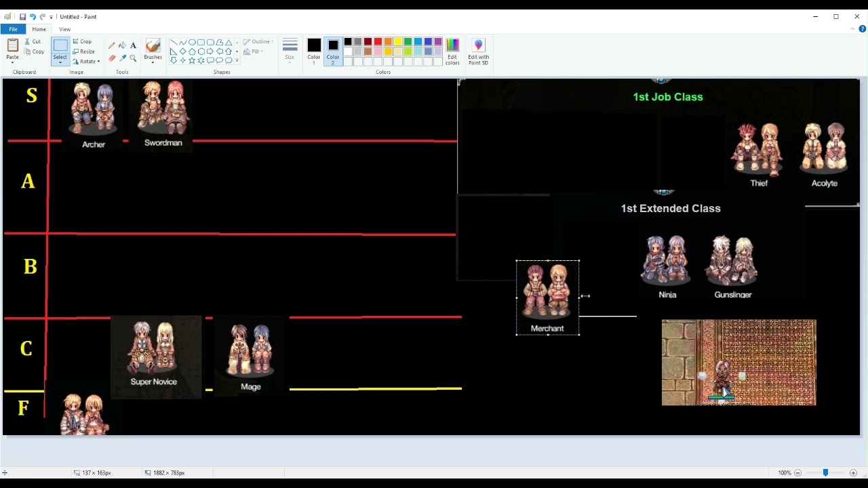
Task: Open the shape Fill dropdown
Action: click(x=253, y=52)
